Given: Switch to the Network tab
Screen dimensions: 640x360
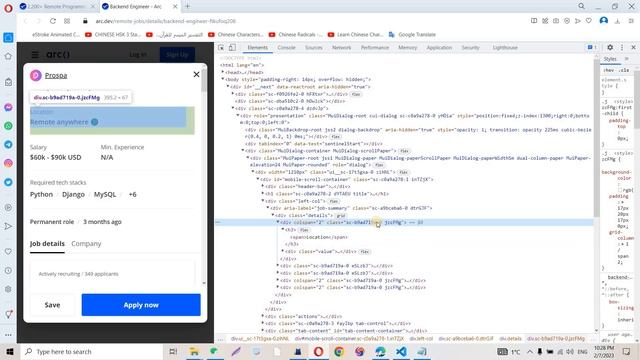Looking at the screenshot, I should tap(341, 47).
